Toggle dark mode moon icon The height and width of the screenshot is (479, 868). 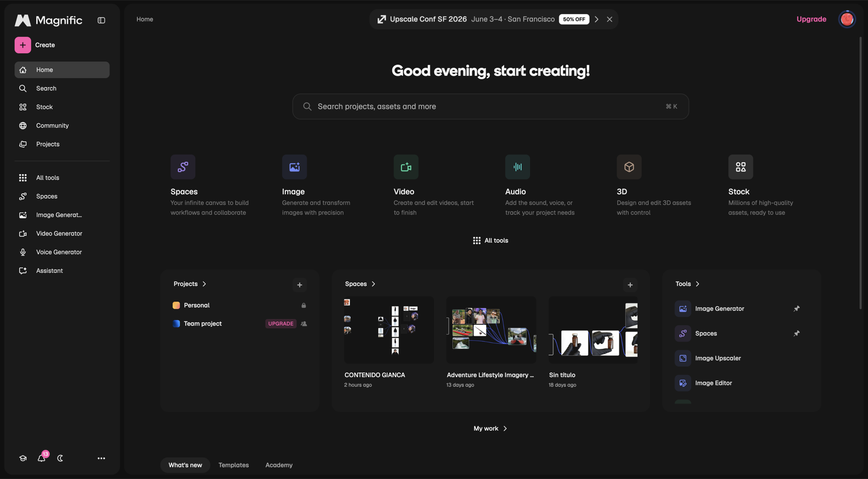click(x=60, y=458)
